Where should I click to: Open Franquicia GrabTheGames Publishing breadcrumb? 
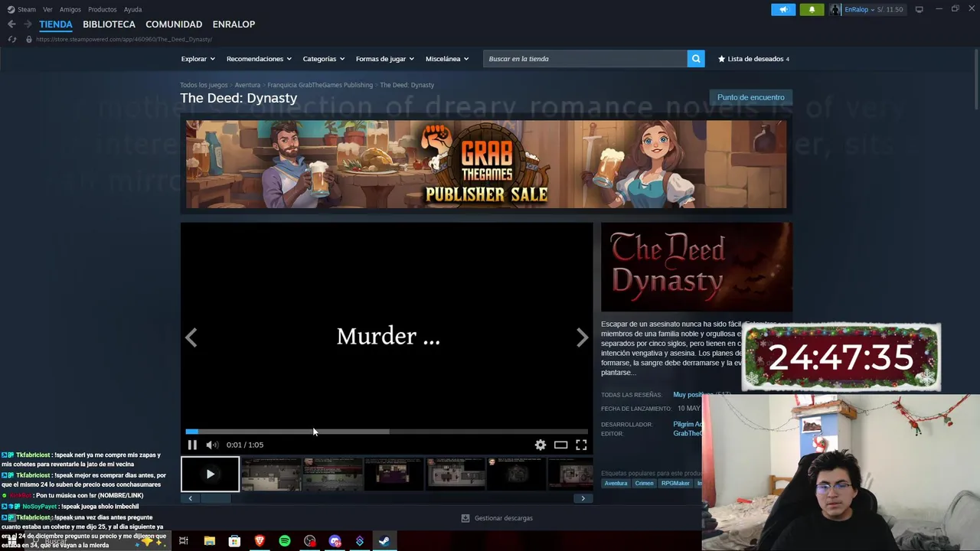tap(320, 85)
